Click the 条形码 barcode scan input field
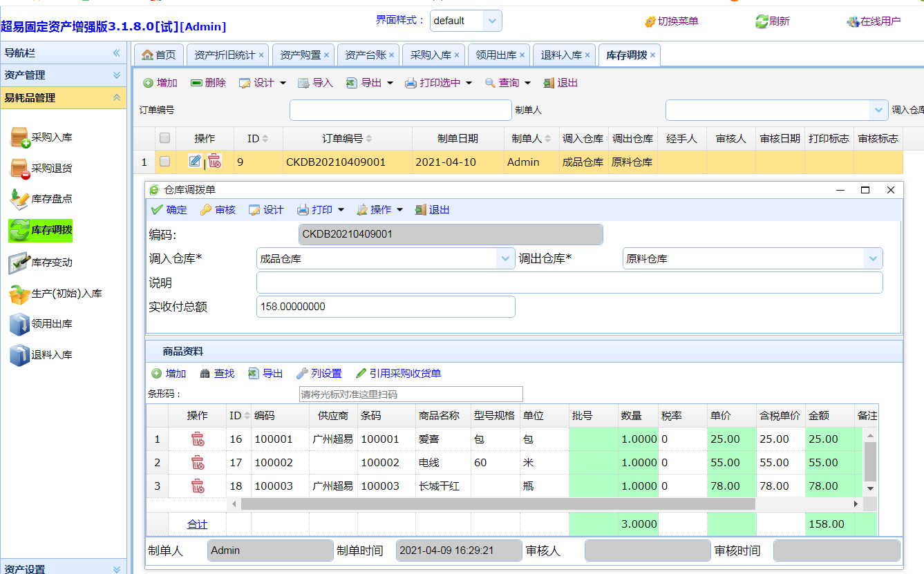This screenshot has height=574, width=924. 411,394
